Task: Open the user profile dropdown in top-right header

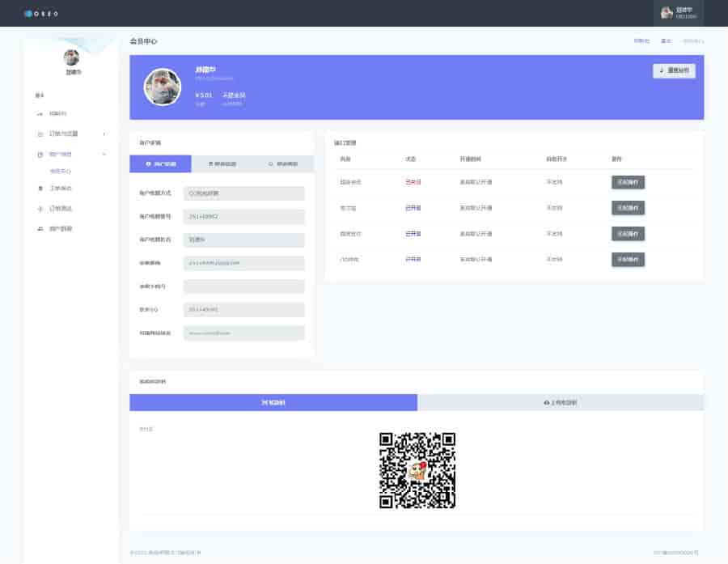Action: coord(679,13)
